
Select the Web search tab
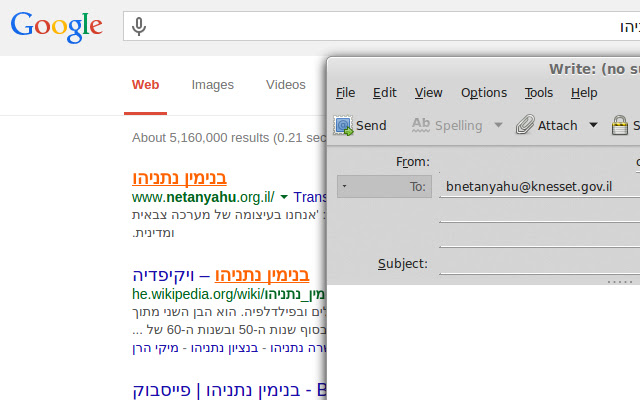click(x=145, y=85)
